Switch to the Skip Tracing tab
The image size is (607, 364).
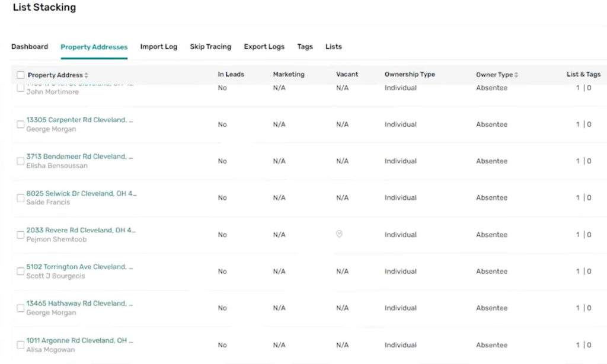[210, 46]
